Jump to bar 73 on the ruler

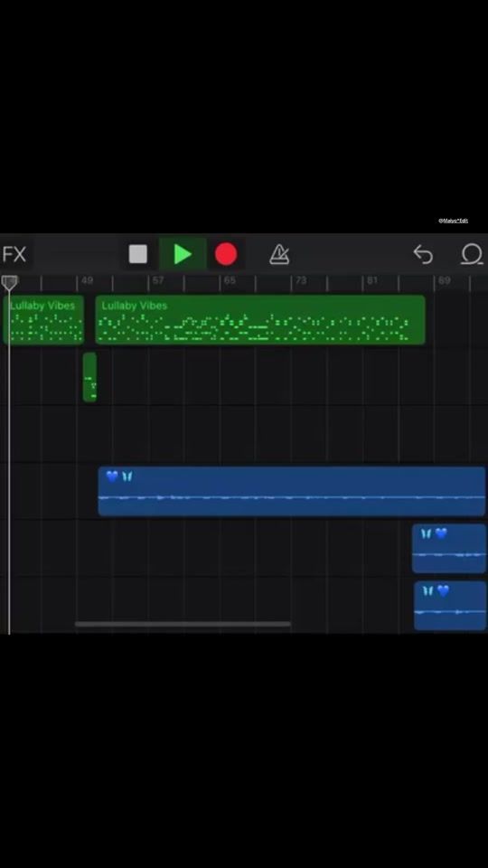[x=300, y=280]
